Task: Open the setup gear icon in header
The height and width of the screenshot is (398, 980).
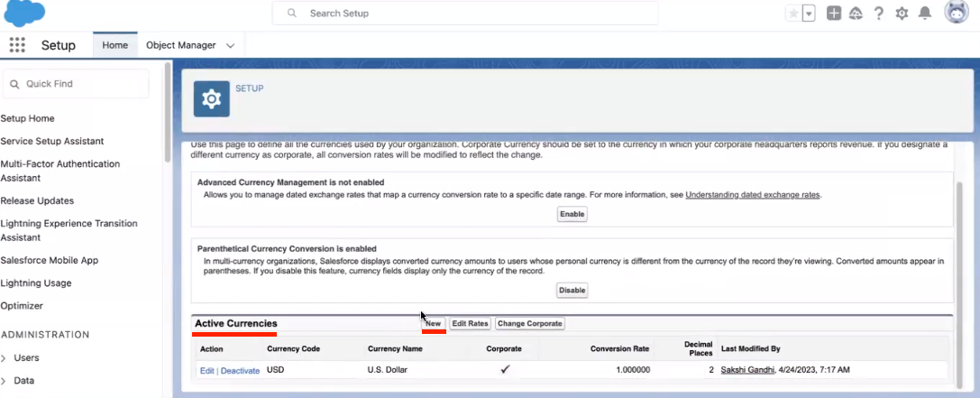Action: 902,14
